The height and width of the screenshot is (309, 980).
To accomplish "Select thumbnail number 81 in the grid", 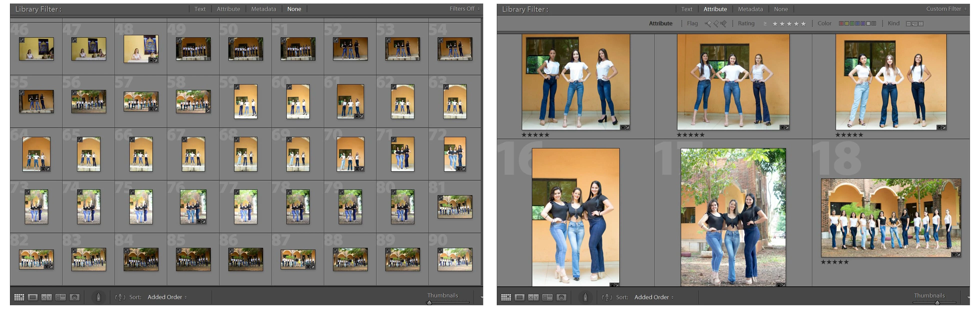I will point(454,207).
